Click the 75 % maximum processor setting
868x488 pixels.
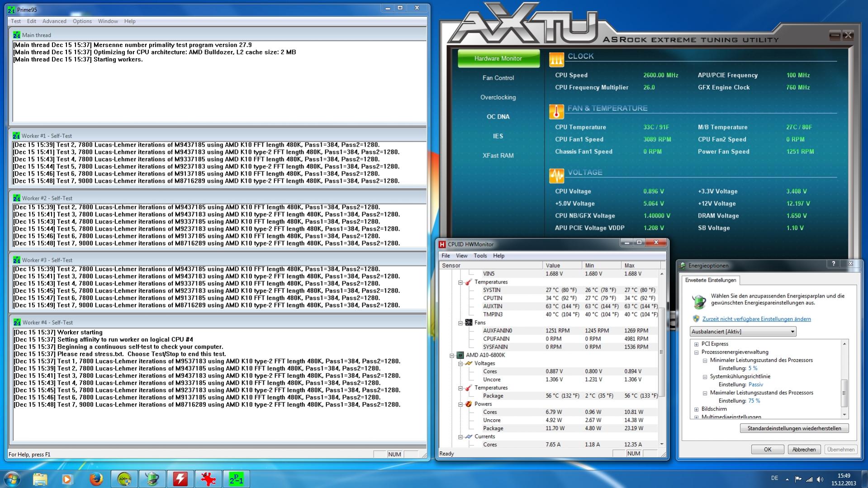pos(754,401)
